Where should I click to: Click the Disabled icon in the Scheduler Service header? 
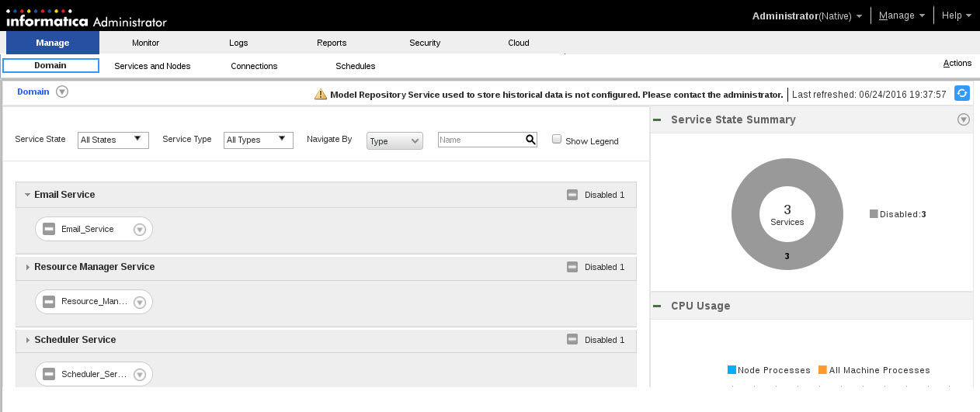tap(572, 340)
